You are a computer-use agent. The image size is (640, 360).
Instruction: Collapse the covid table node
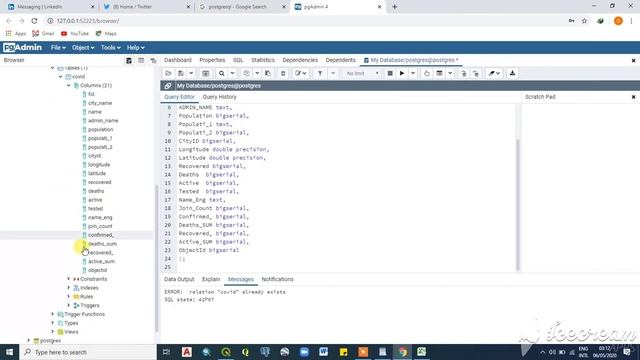[x=60, y=77]
